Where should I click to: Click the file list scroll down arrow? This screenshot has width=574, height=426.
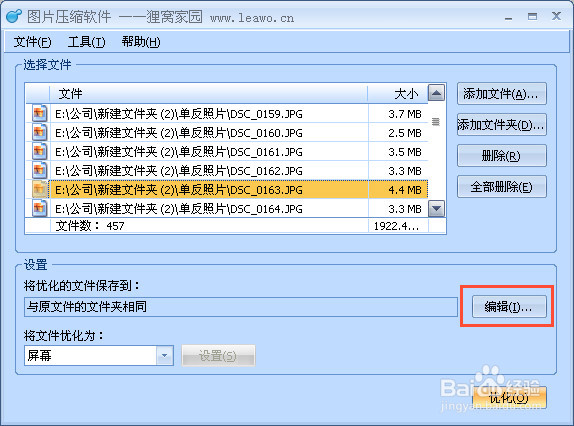tap(436, 209)
